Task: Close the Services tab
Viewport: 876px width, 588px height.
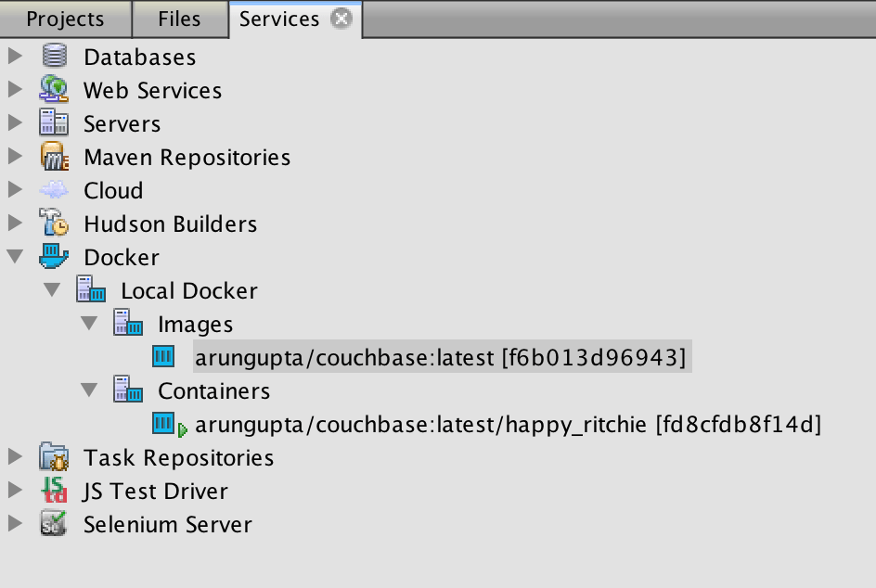Action: [341, 16]
